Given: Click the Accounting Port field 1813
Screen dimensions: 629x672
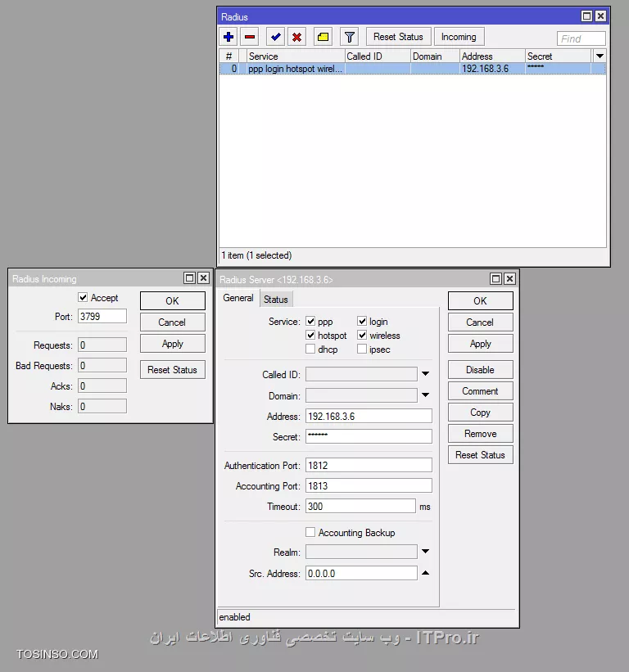Looking at the screenshot, I should point(369,485).
